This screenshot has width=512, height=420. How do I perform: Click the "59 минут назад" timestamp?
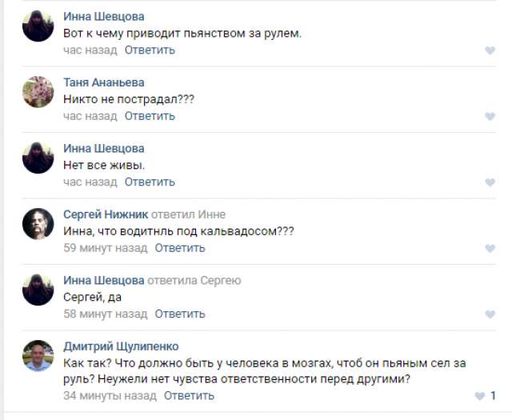[x=106, y=248]
